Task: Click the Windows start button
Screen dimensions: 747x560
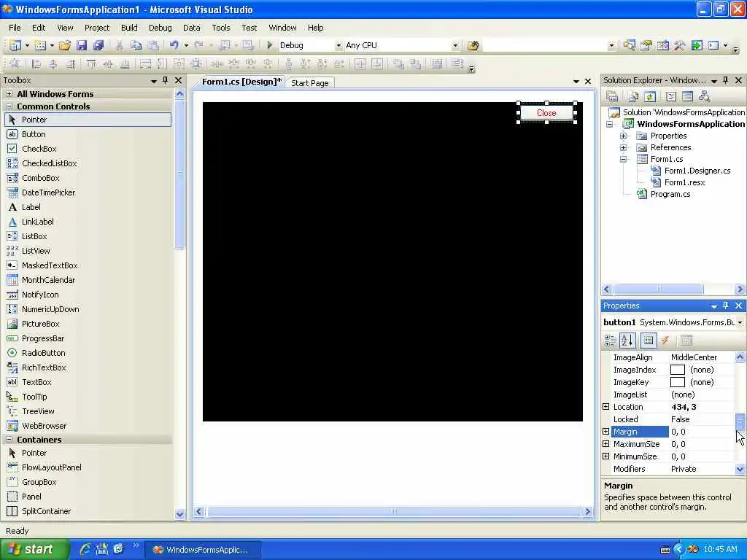Action: pyautogui.click(x=34, y=549)
